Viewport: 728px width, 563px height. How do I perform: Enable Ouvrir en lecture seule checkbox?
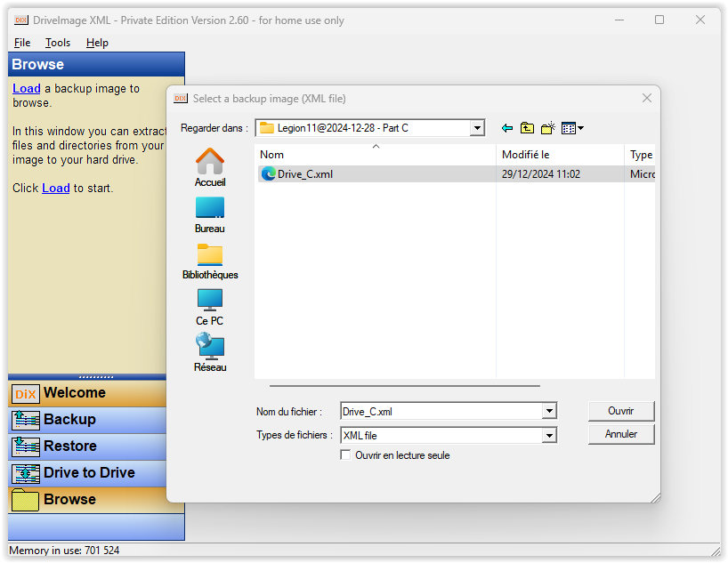pyautogui.click(x=346, y=455)
